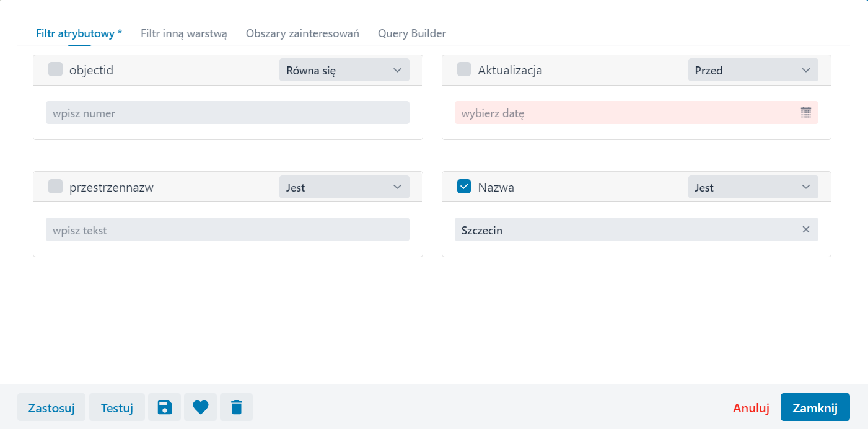
Task: Click the save filter floppy disk icon
Action: (x=164, y=407)
